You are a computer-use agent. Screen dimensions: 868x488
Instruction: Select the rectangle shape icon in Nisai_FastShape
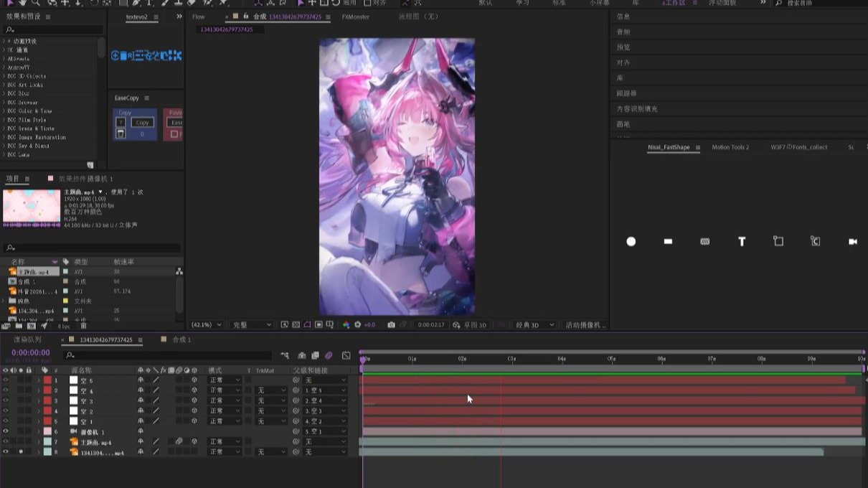point(668,242)
